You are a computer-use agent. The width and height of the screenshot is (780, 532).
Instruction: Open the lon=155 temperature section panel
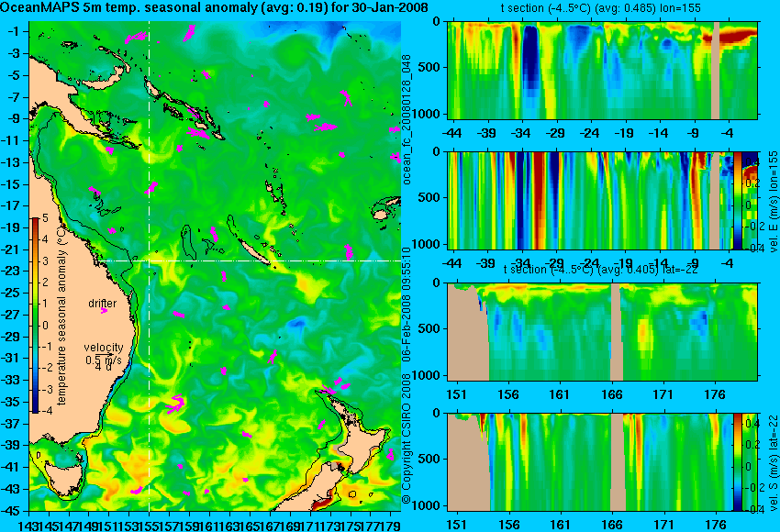pyautogui.click(x=602, y=70)
